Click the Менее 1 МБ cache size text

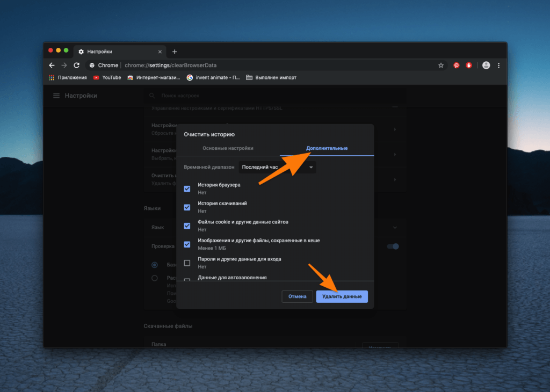pos(212,248)
